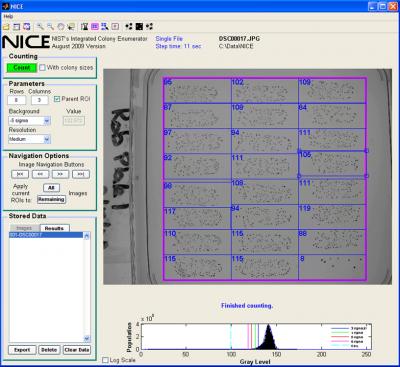This screenshot has height=367, width=400.
Task: Go to last image with >>| button
Action: [x=81, y=174]
